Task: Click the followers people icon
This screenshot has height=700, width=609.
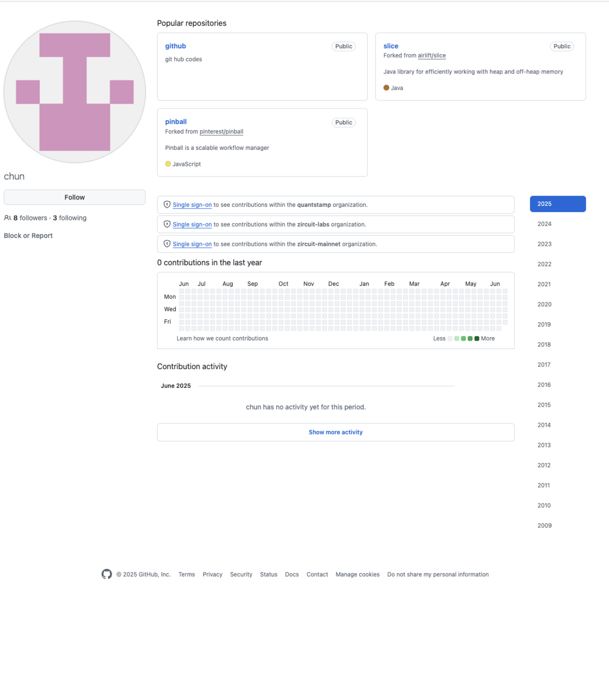Action: 8,218
